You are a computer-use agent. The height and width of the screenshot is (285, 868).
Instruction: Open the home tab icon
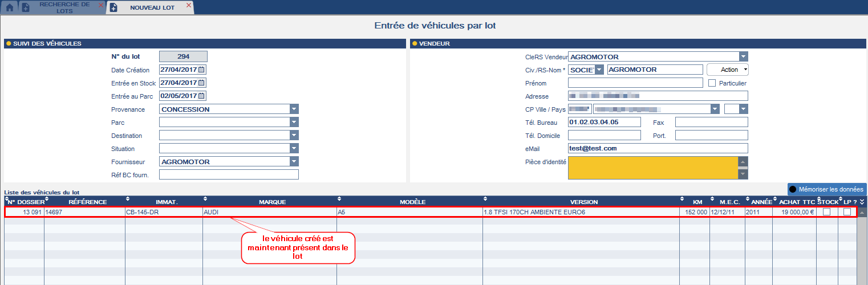coord(9,7)
